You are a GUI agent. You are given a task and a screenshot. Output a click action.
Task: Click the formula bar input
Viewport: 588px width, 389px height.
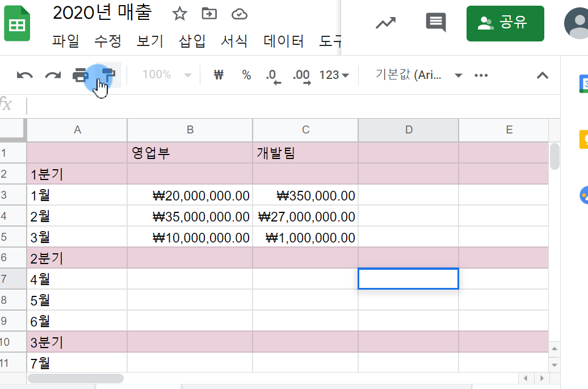(292, 106)
